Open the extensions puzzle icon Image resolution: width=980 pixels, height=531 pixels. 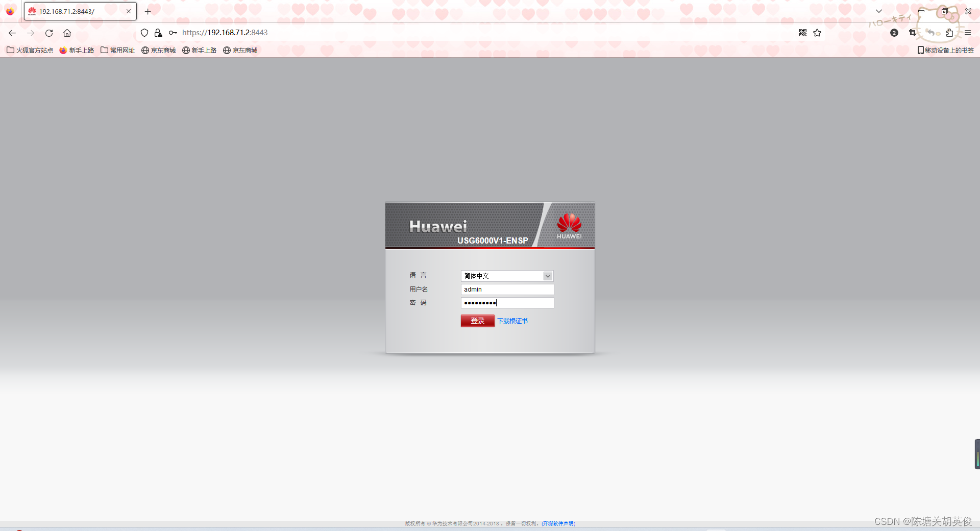pyautogui.click(x=949, y=33)
